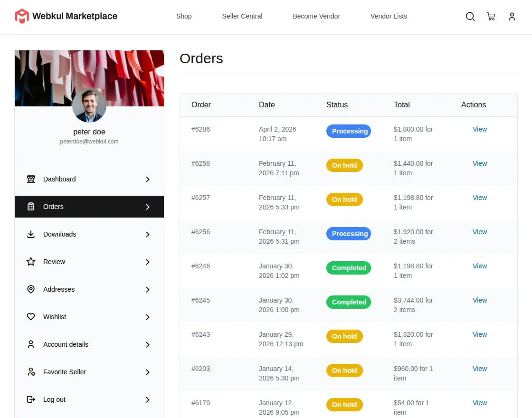The width and height of the screenshot is (532, 418).
Task: Expand the Orders chevron arrow
Action: pyautogui.click(x=148, y=207)
